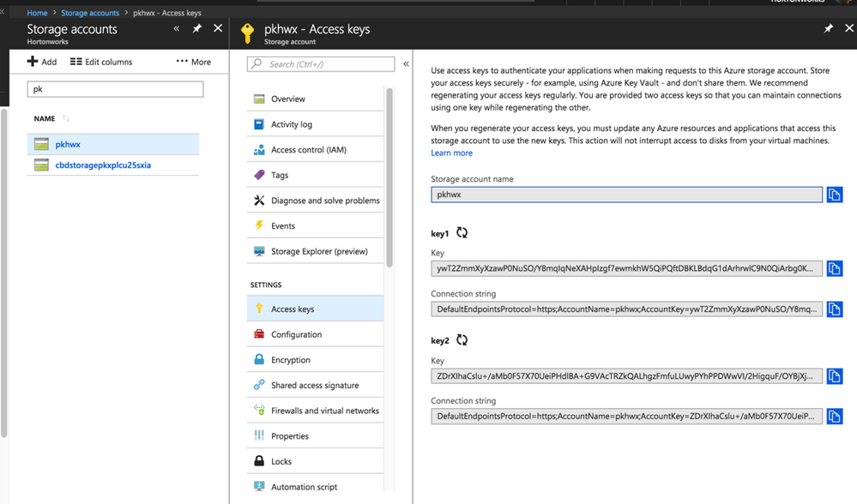
Task: Go to Home breadcrumb
Action: [x=37, y=13]
